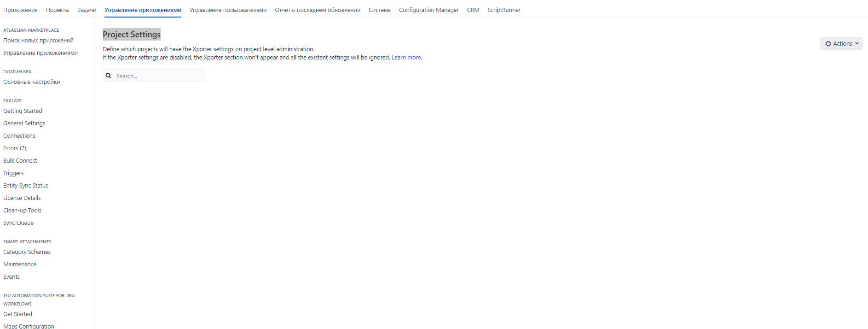Select Управление приложениями tab in top bar
The image size is (868, 329).
click(143, 10)
